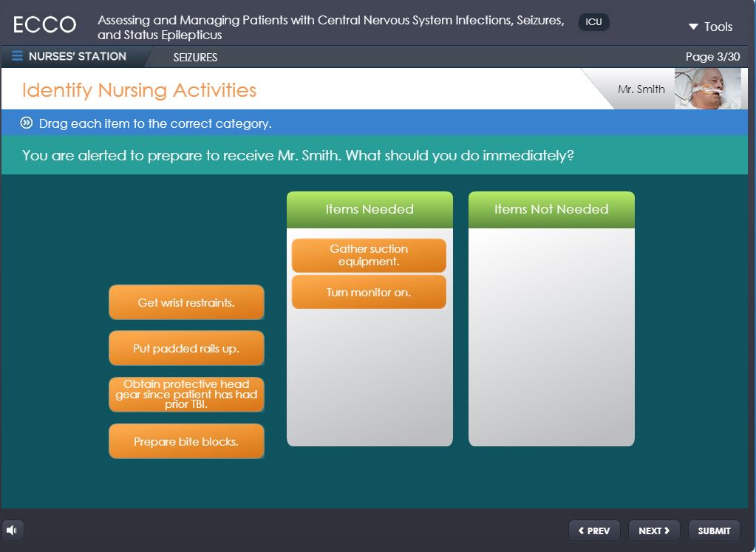Click the Page 3/30 indicator
The image size is (756, 552).
click(712, 57)
